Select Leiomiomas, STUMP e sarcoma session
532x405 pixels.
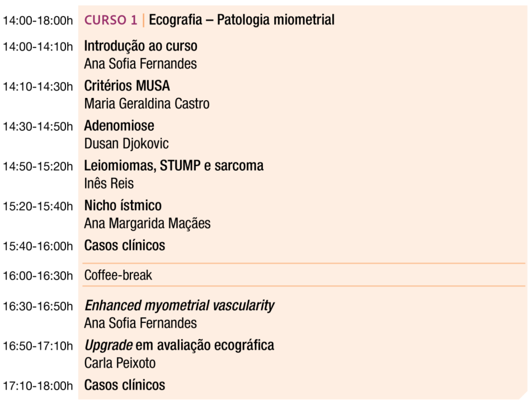[x=173, y=166]
